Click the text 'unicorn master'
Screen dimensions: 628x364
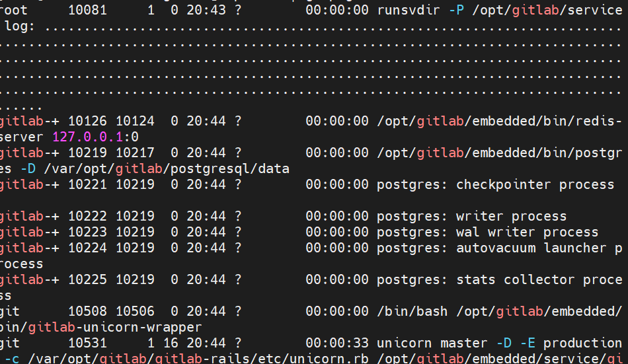[x=432, y=343]
